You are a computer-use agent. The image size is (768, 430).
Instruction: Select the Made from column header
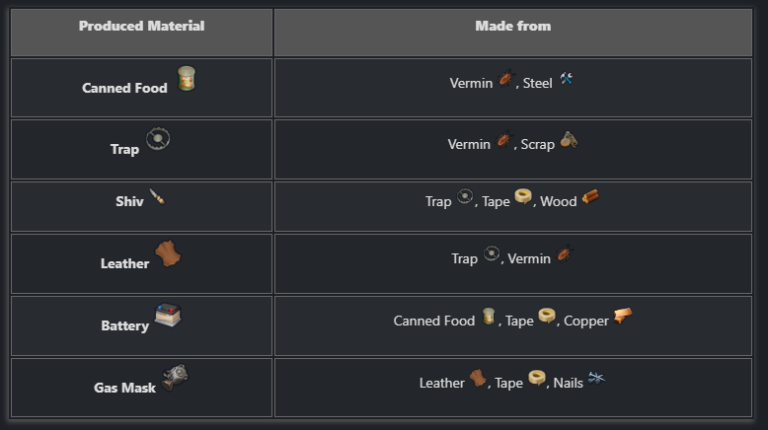click(x=513, y=26)
